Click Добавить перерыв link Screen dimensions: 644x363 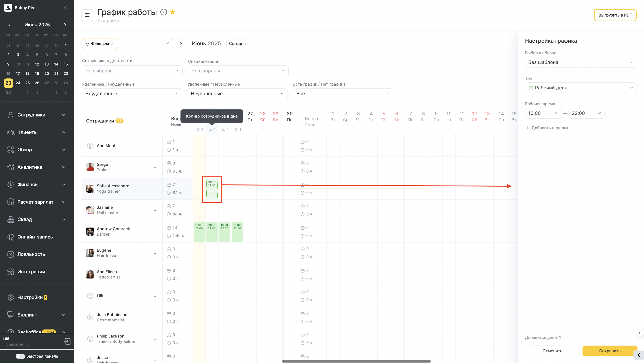point(547,128)
